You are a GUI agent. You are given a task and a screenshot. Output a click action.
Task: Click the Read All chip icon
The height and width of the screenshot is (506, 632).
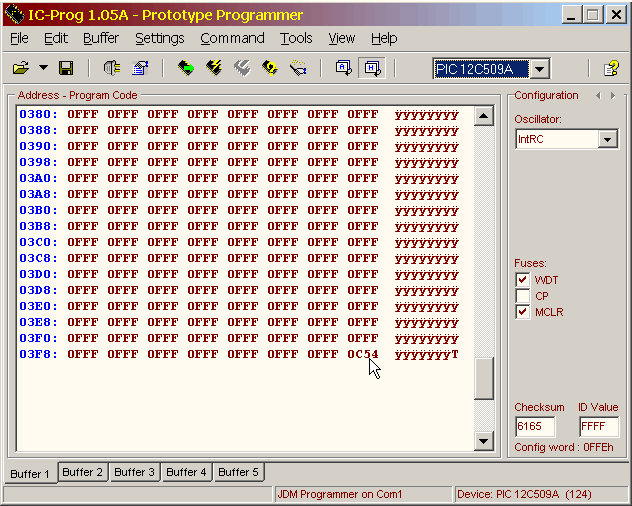pos(186,68)
